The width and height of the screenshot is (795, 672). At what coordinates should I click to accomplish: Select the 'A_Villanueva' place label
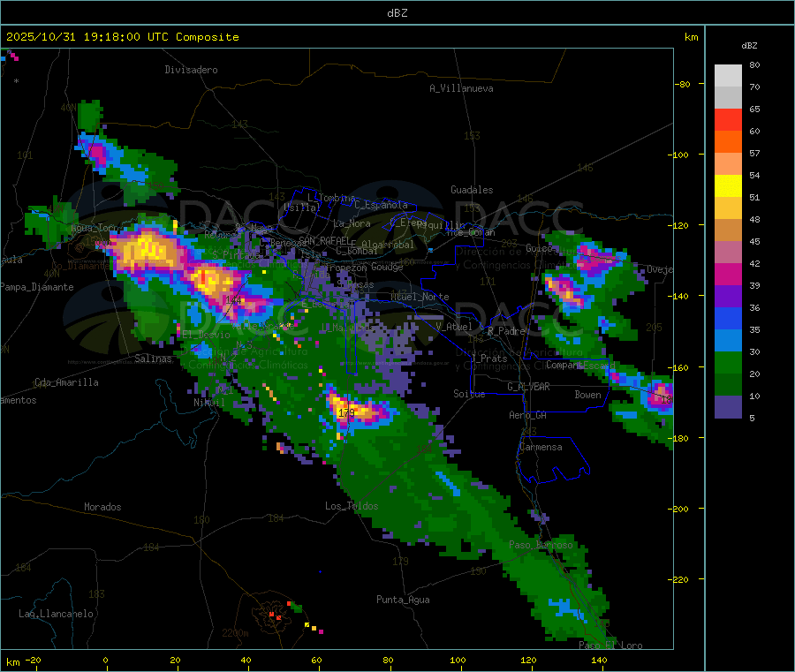461,88
